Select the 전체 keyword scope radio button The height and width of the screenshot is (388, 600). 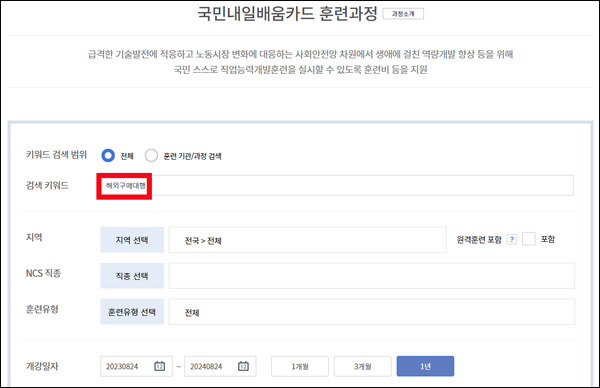[x=108, y=155]
